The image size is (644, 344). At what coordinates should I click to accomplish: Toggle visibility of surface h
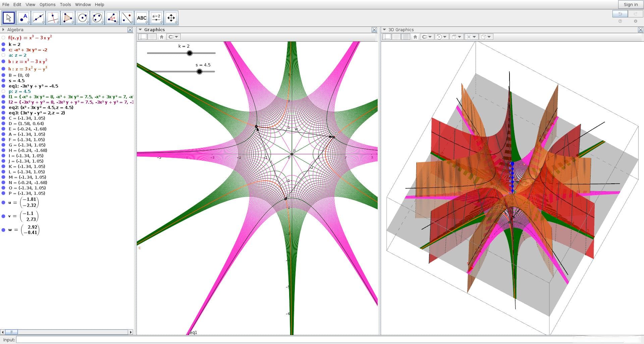[x=3, y=69]
